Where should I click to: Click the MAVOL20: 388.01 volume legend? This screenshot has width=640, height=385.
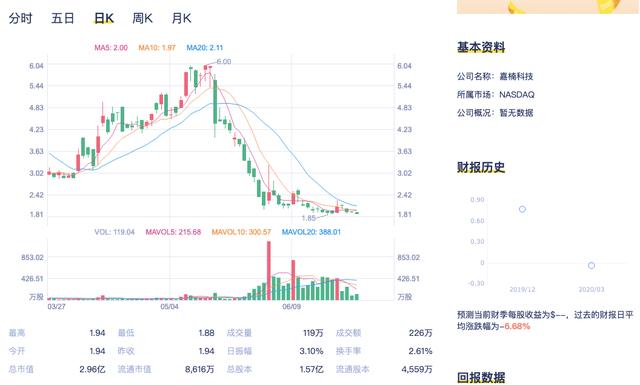(311, 232)
